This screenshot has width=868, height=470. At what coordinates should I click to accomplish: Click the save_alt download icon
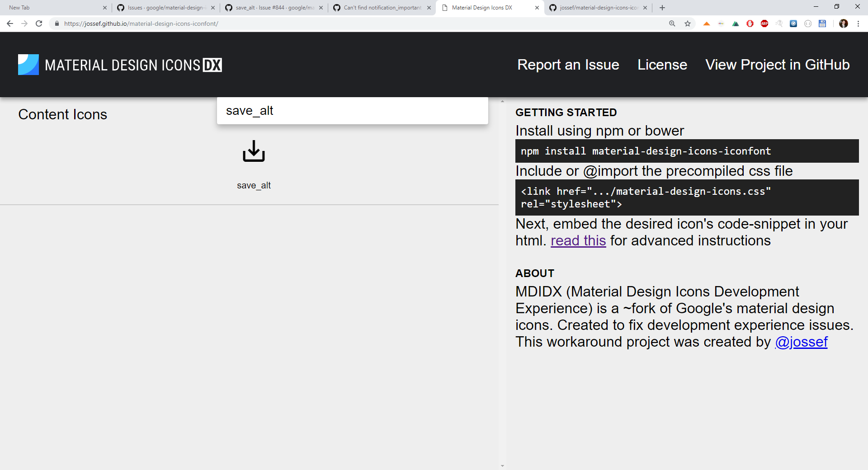coord(254,151)
